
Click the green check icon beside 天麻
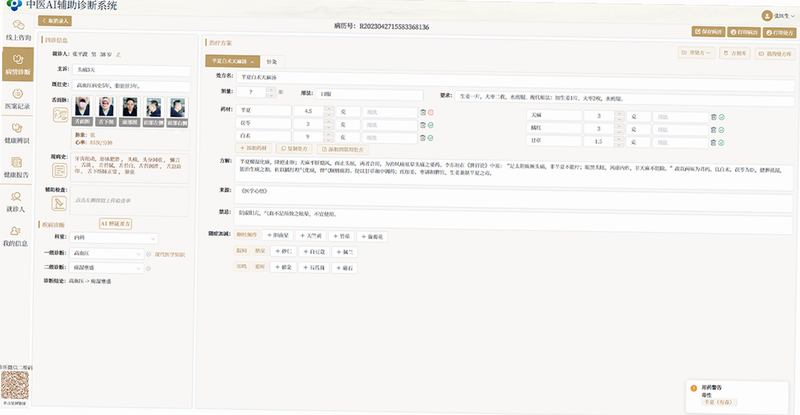[x=721, y=117]
